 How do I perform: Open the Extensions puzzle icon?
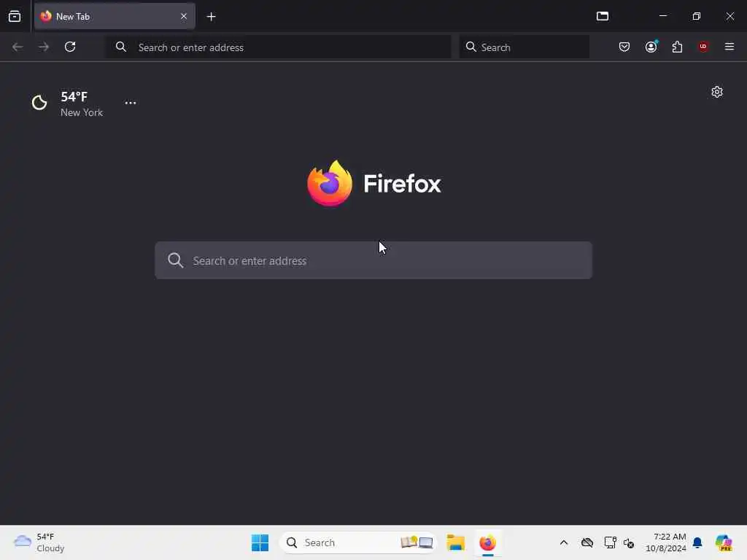pyautogui.click(x=677, y=47)
